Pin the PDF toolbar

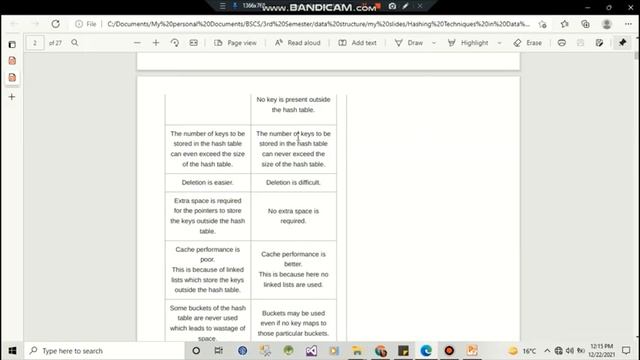tap(622, 42)
